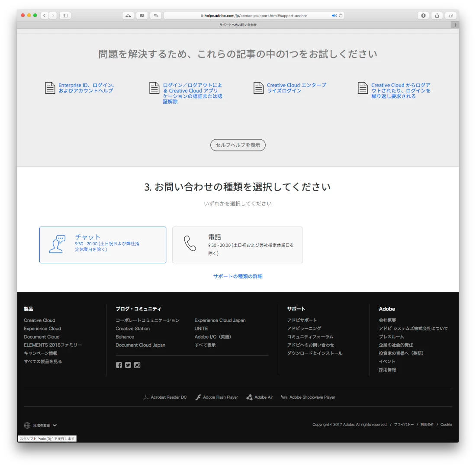Open 採用情報 footer link
476x467 pixels.
pyautogui.click(x=387, y=370)
